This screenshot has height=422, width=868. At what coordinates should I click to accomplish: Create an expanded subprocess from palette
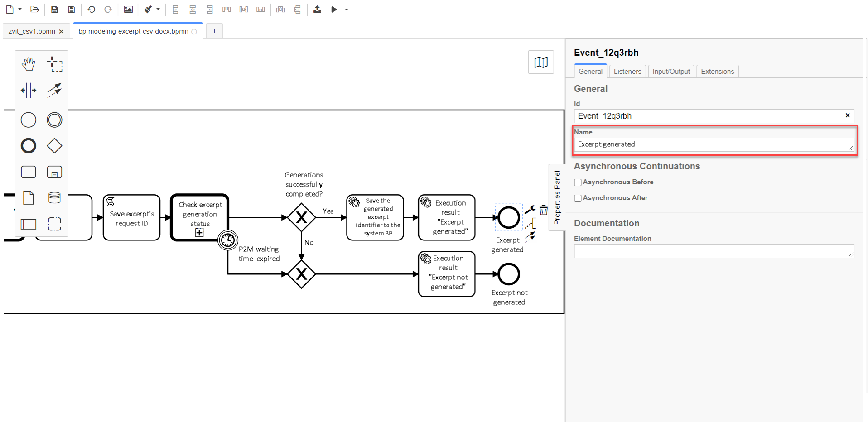[54, 172]
